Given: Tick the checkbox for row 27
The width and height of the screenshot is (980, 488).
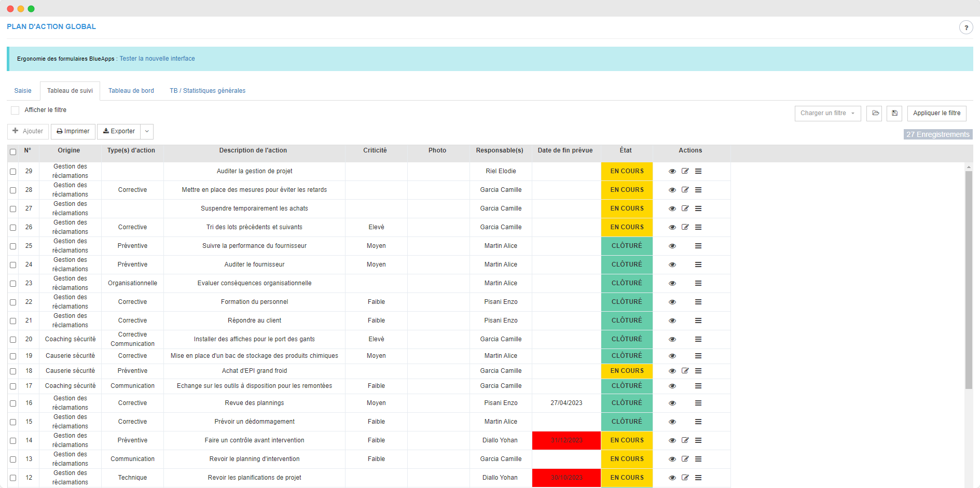Looking at the screenshot, I should (x=13, y=209).
